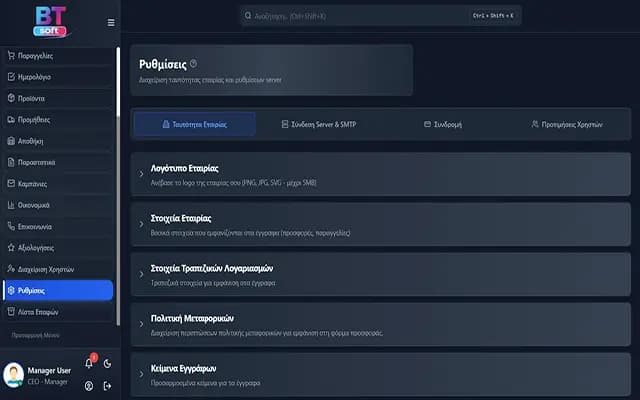Click the logout icon in sidebar footer

[107, 386]
